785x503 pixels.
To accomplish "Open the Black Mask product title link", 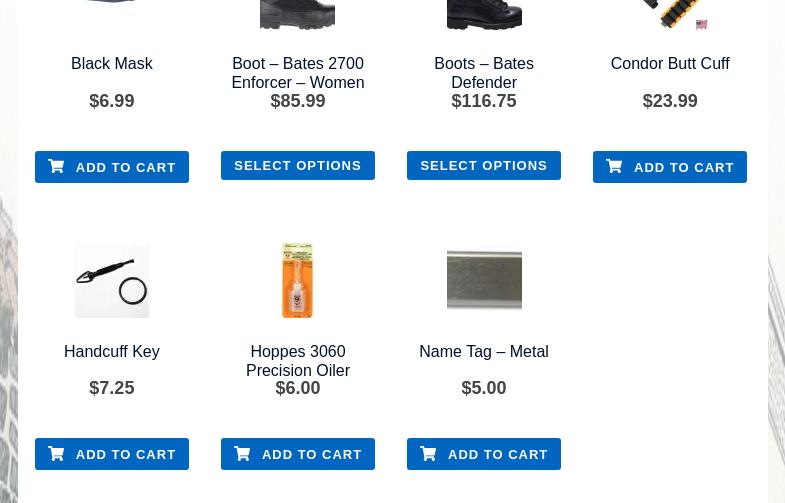I will (x=112, y=64).
